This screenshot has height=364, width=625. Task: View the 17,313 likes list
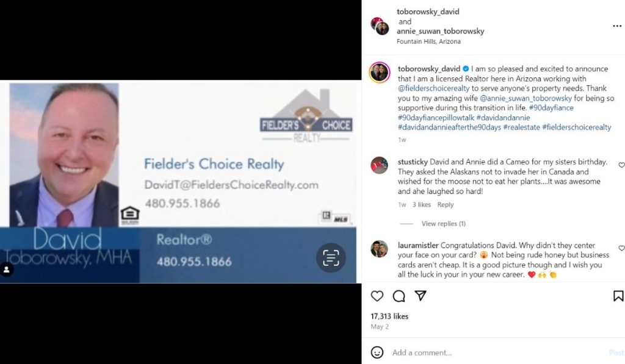[x=389, y=316]
